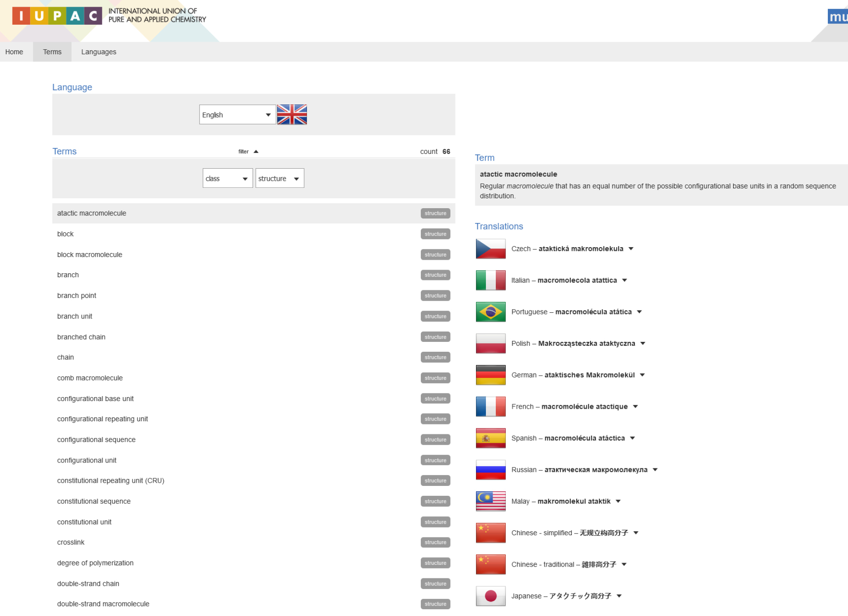This screenshot has width=848, height=616.
Task: Click the Brazilian flag beside Portuguese
Action: pyautogui.click(x=490, y=312)
